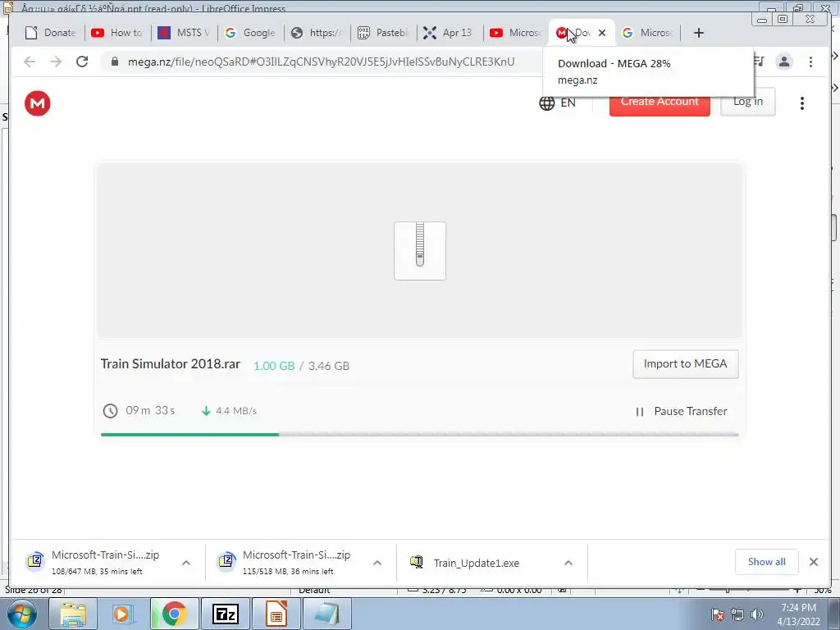Switch to Chrome on the taskbar
Image resolution: width=840 pixels, height=630 pixels.
(x=174, y=614)
